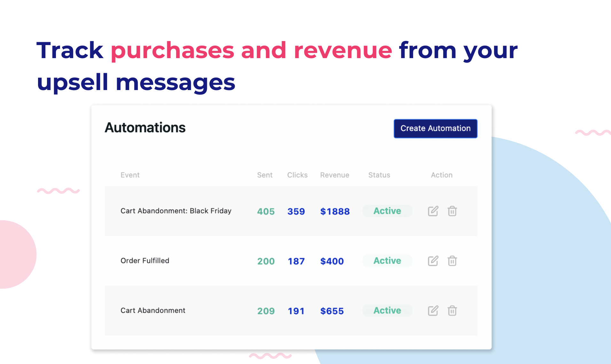611x364 pixels.
Task: Sort the table by Sent column
Action: point(265,175)
